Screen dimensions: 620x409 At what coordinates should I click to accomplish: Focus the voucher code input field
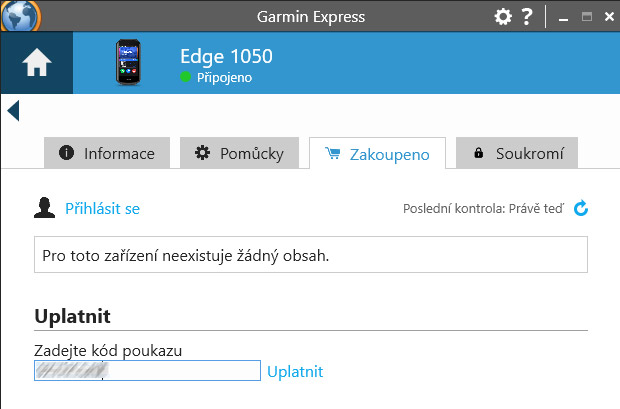coord(147,371)
